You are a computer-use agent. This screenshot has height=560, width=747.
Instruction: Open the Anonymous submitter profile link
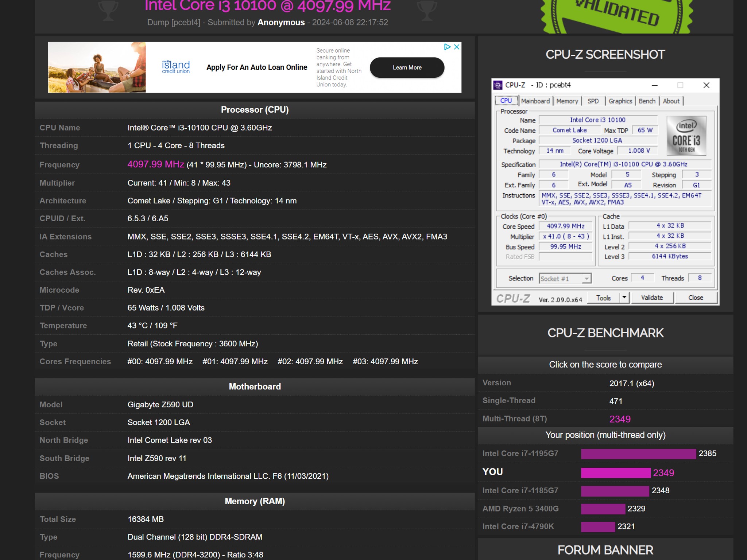tap(281, 22)
